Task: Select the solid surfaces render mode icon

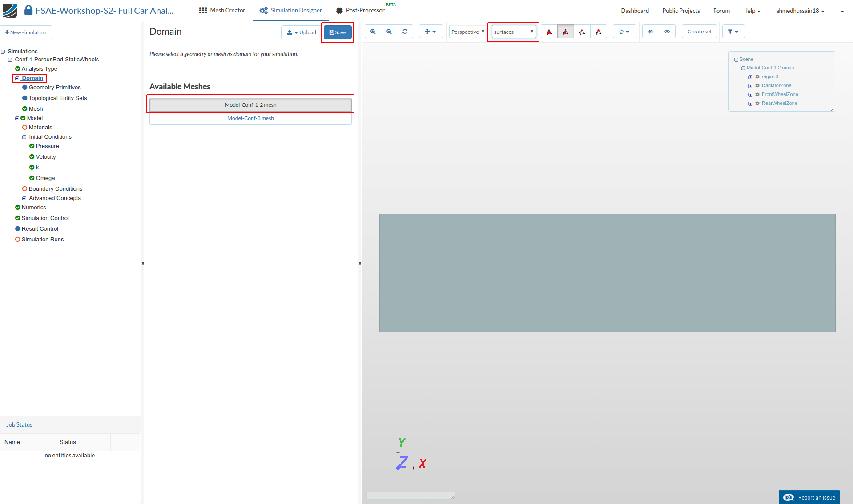Action: coord(549,32)
